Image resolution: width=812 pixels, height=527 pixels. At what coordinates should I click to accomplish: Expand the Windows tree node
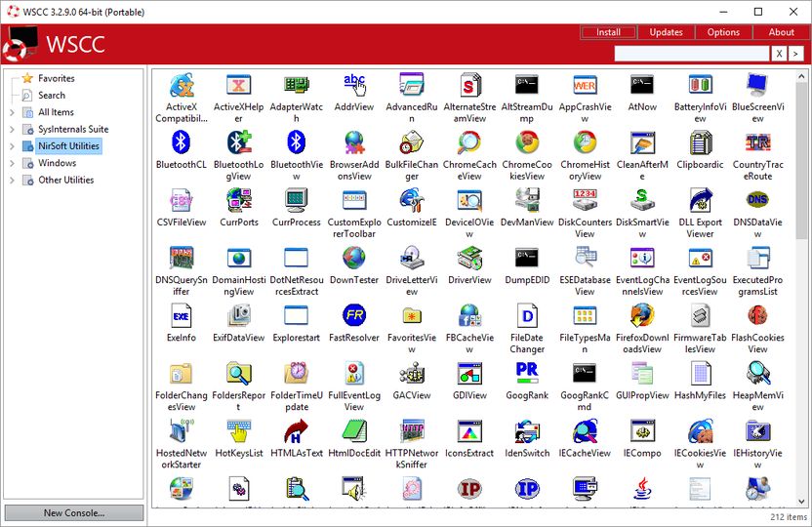[12, 164]
